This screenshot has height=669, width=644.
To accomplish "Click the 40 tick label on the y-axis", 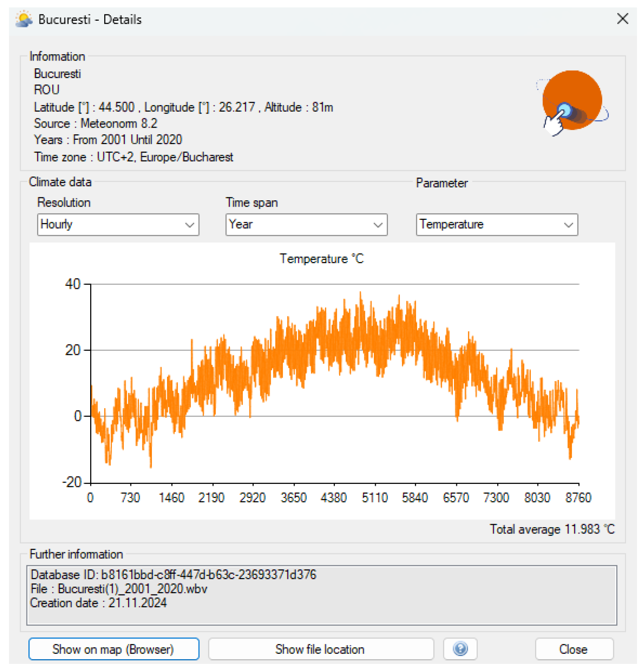I will 73,284.
